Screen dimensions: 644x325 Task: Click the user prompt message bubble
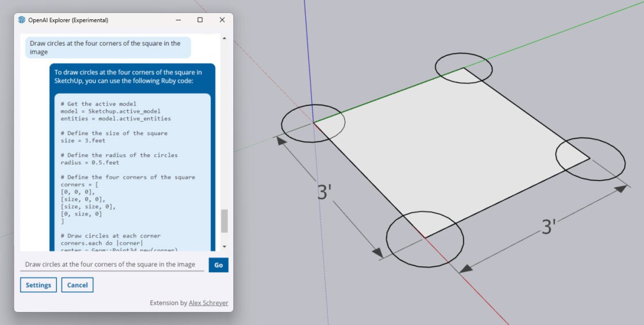[x=107, y=47]
